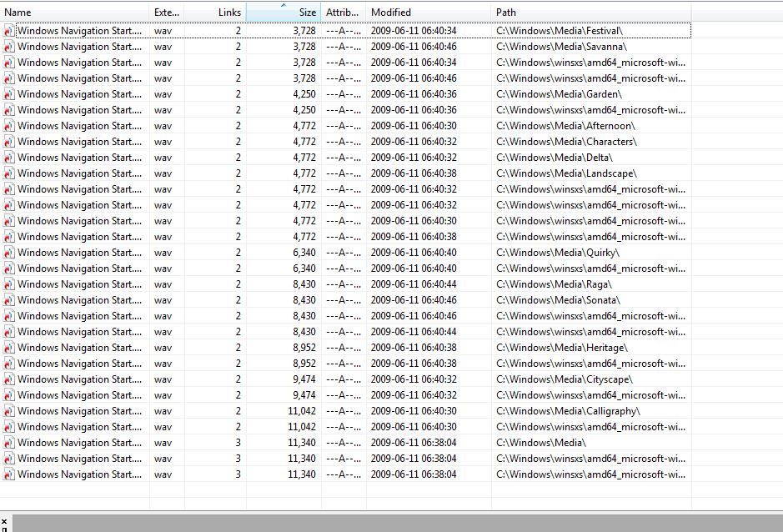Select the path C:\Windows\Media\Festival\
783x532 pixels.
coord(560,31)
